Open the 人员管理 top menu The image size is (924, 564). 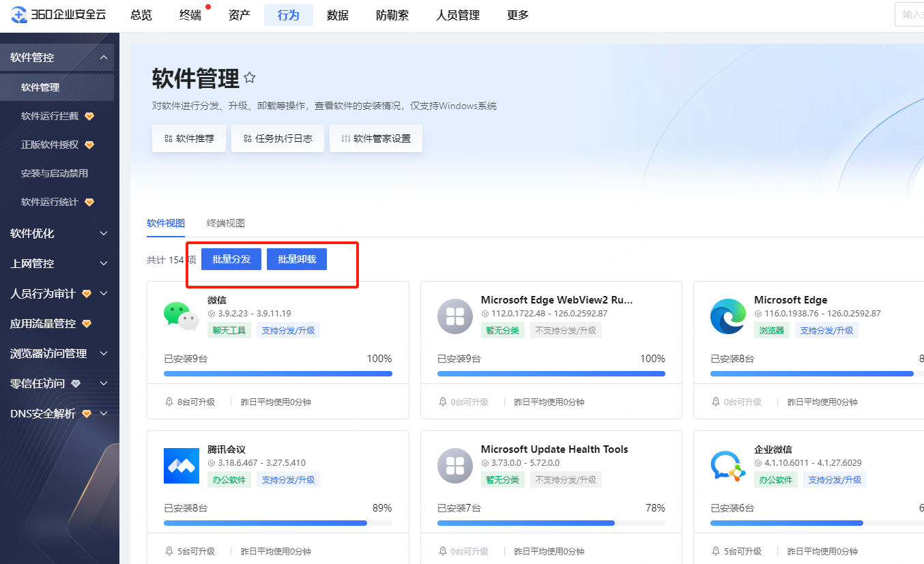point(458,15)
